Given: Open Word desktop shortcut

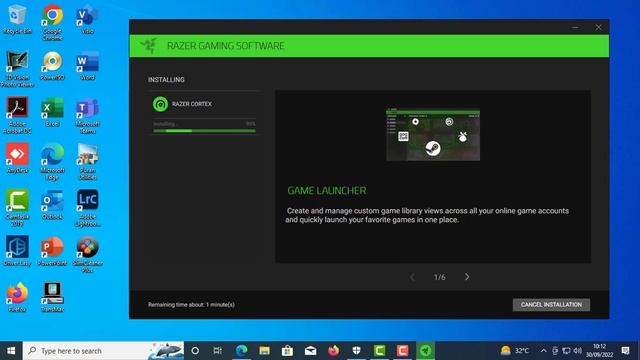Looking at the screenshot, I should click(87, 66).
